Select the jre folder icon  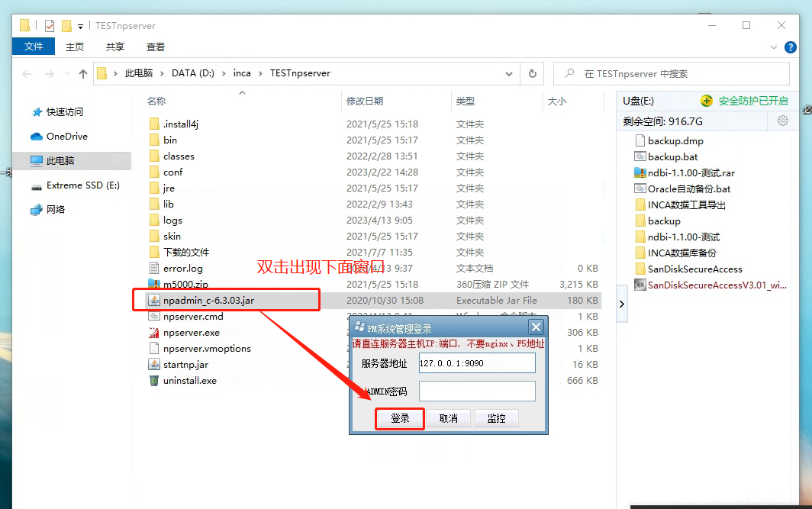click(x=154, y=188)
